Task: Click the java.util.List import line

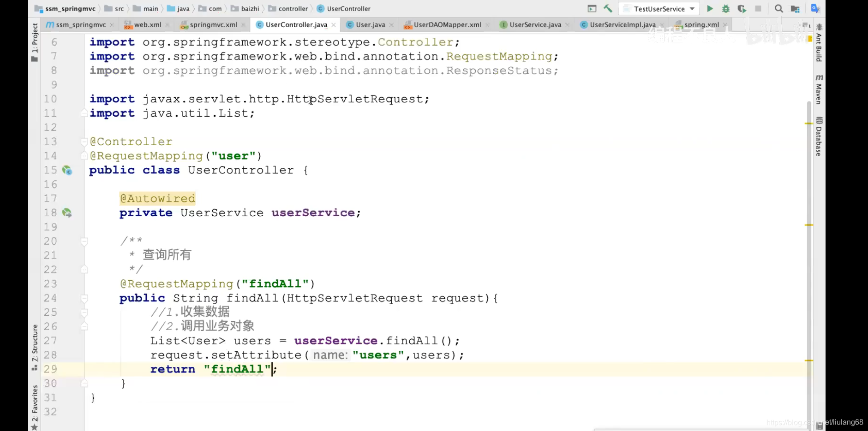Action: pyautogui.click(x=172, y=113)
